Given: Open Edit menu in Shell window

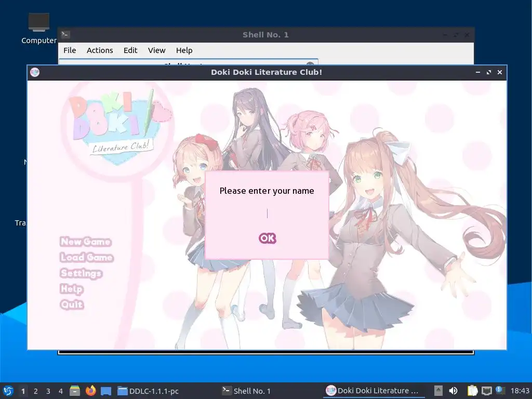Looking at the screenshot, I should pyautogui.click(x=130, y=50).
